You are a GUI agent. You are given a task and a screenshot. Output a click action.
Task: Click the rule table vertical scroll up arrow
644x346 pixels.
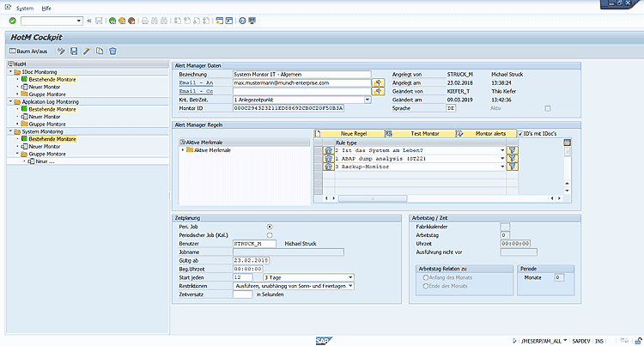tap(568, 183)
